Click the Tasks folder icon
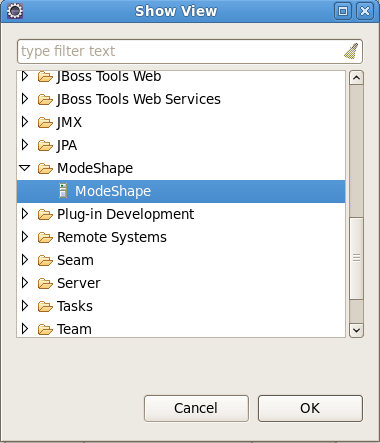Viewport: 380px width, 443px height. (45, 306)
